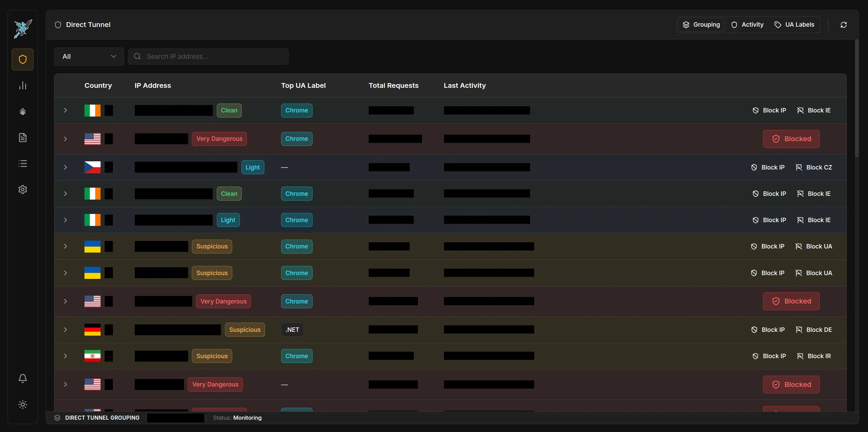Image resolution: width=868 pixels, height=432 pixels.
Task: Click the Light badge in Czech row
Action: (253, 167)
